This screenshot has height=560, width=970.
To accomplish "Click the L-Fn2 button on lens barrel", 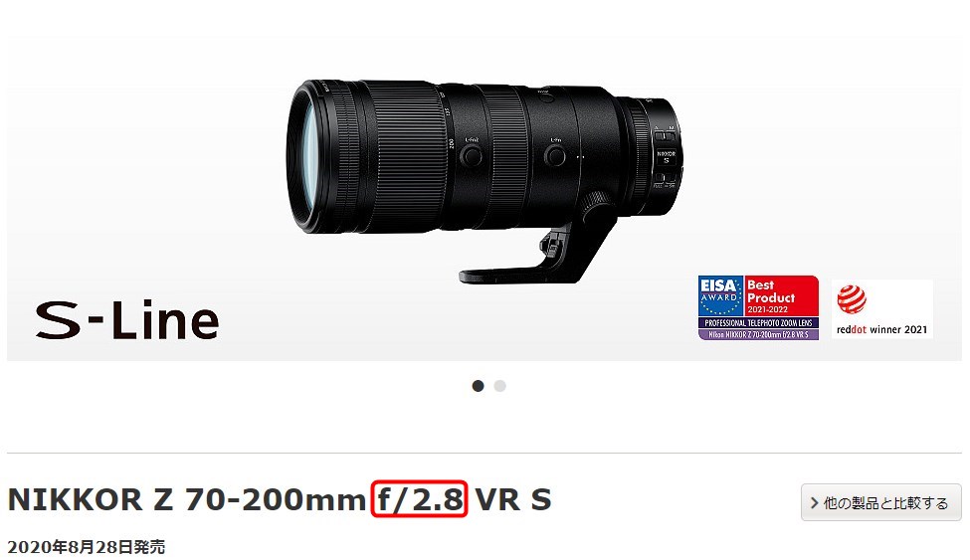I will point(472,155).
